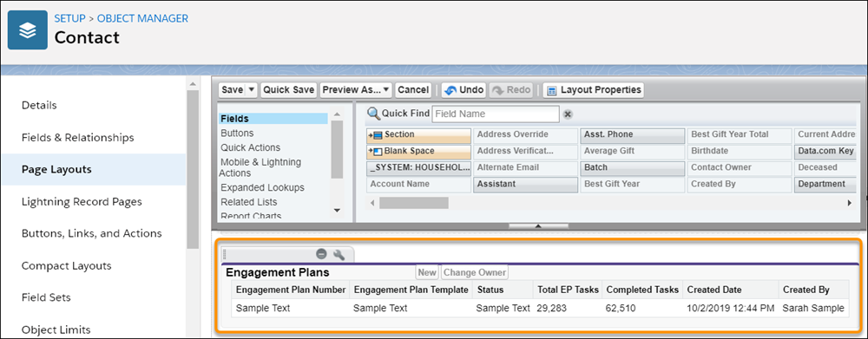This screenshot has width=868, height=339.
Task: Remove the Engagement Plans related list using the minus icon
Action: (x=321, y=254)
